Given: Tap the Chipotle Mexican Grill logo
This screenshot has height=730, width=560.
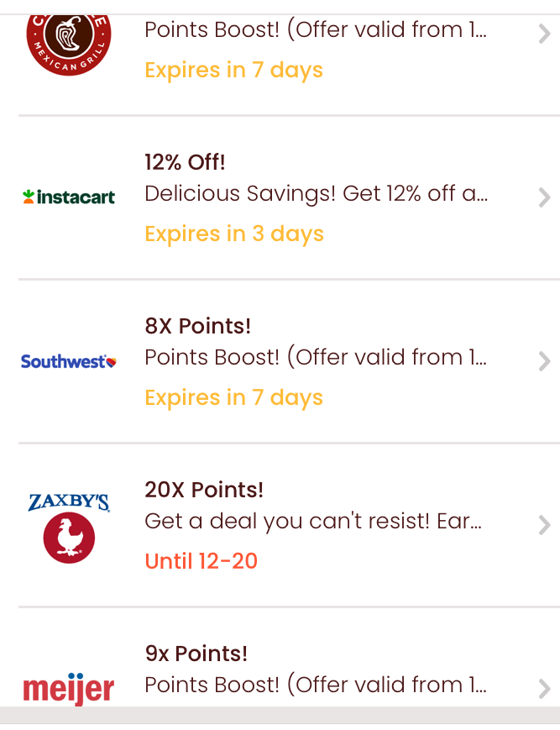Looking at the screenshot, I should 69,45.
